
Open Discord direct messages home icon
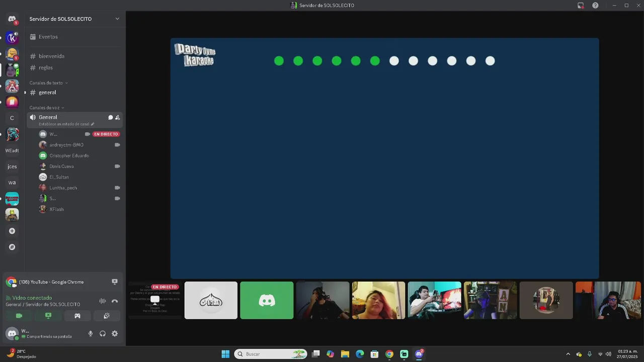12,19
